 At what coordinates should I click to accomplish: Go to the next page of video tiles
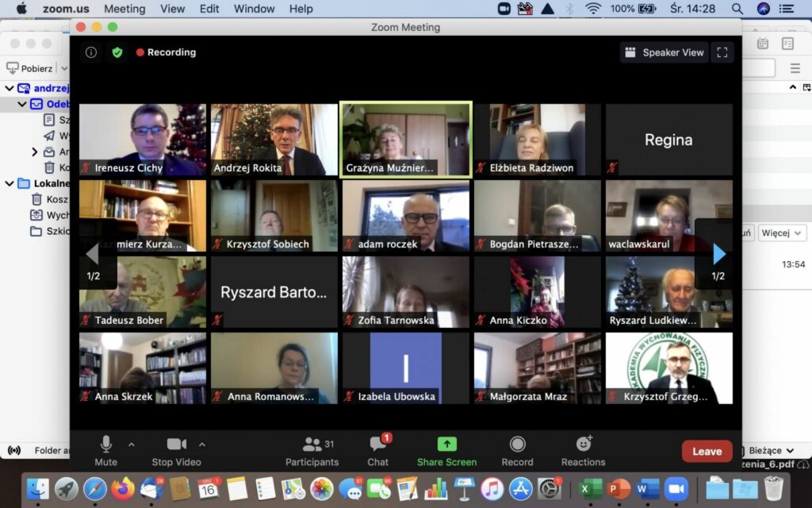point(718,254)
